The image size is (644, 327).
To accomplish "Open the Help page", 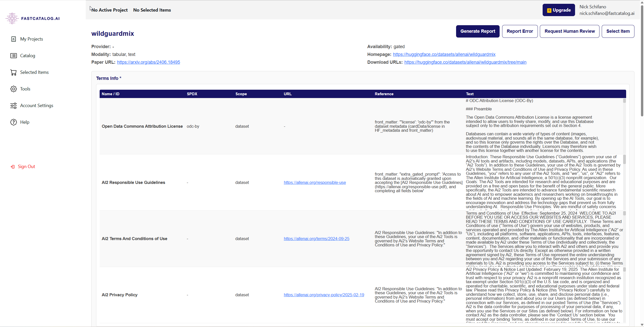I will (25, 122).
